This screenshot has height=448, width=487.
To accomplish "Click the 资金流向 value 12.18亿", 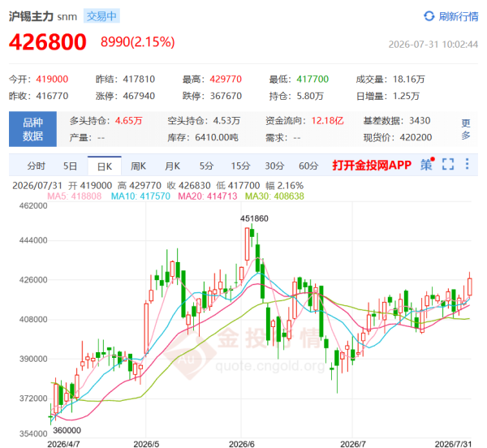I will 328,120.
